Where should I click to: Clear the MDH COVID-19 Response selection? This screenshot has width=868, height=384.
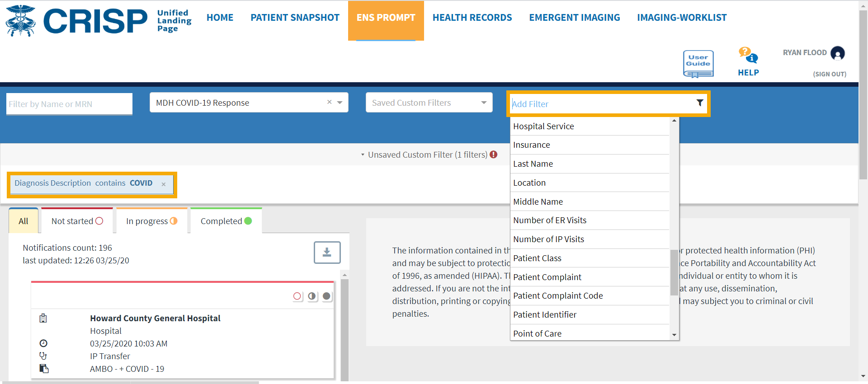click(330, 102)
